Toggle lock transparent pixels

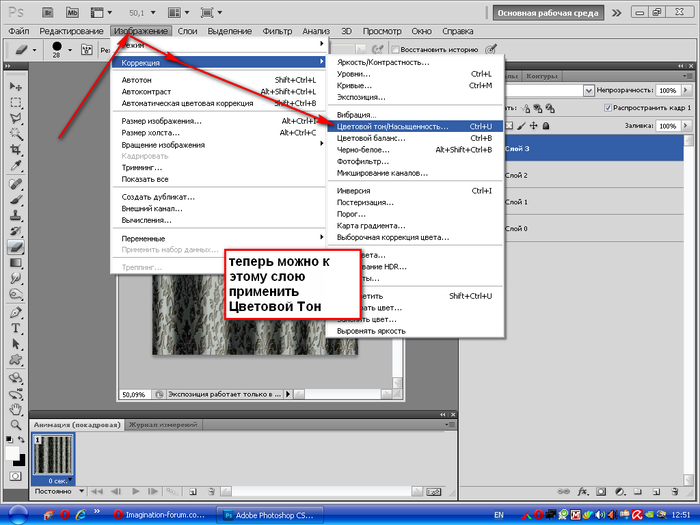pyautogui.click(x=509, y=126)
